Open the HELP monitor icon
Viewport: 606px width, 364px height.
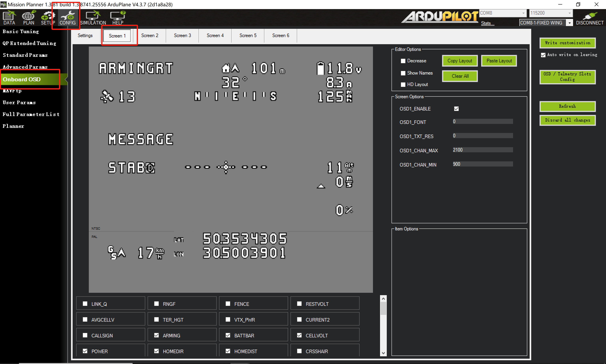click(x=118, y=18)
